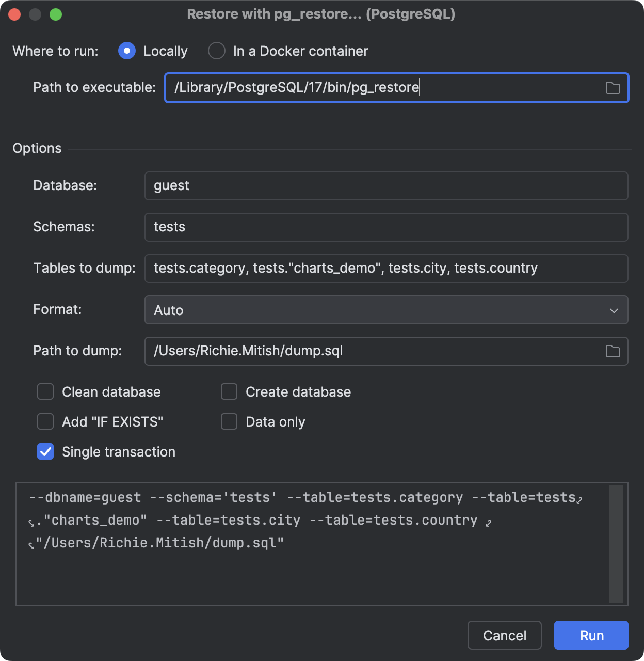Open the file browser for Path to dump
The height and width of the screenshot is (661, 644).
[x=613, y=351]
